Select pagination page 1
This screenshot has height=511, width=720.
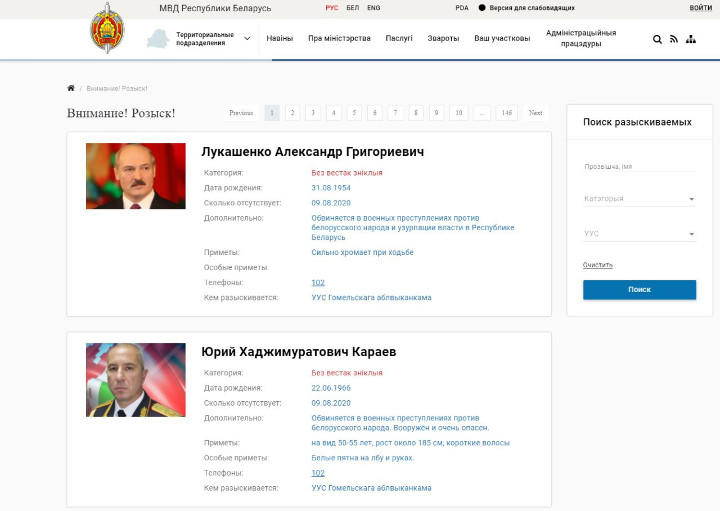pos(272,113)
